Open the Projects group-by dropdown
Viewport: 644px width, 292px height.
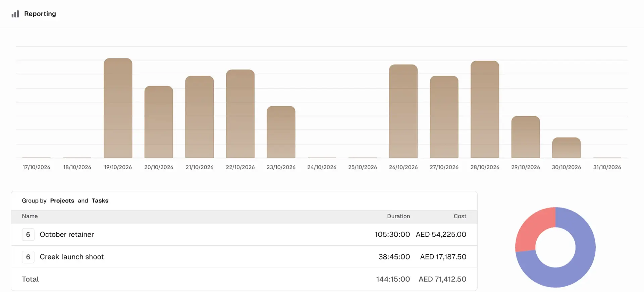(x=62, y=200)
